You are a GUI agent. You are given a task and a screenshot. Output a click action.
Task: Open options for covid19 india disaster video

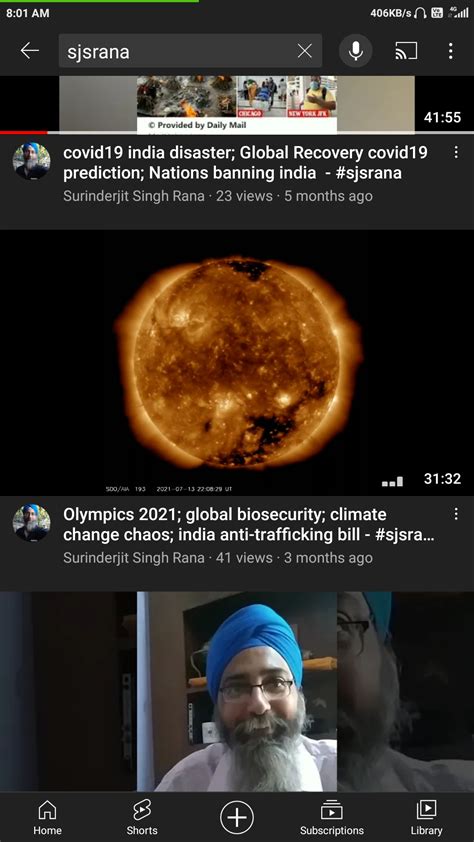(x=456, y=153)
